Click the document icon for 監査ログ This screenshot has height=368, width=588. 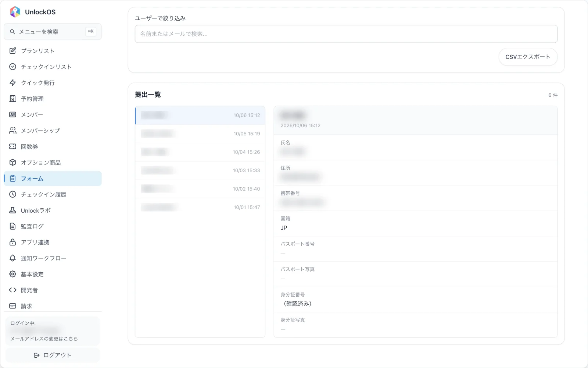click(x=12, y=226)
